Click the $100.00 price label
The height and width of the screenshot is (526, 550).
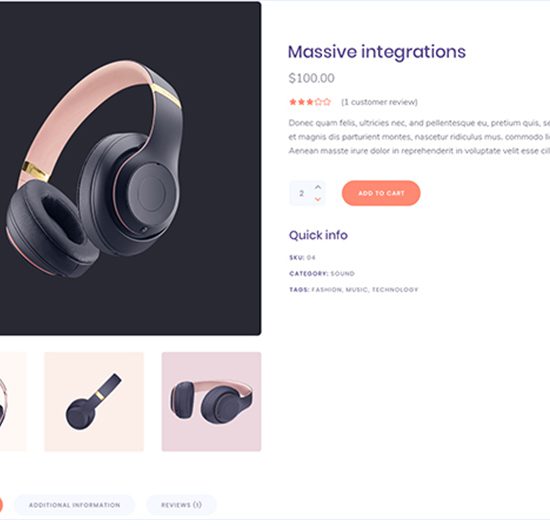(311, 78)
